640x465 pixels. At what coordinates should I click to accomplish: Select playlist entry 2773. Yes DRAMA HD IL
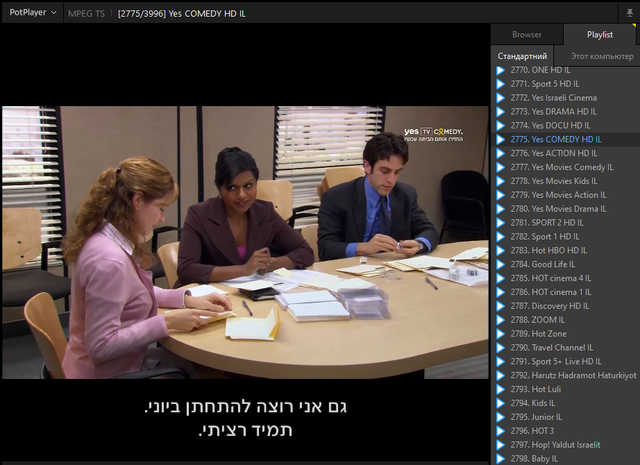point(566,112)
